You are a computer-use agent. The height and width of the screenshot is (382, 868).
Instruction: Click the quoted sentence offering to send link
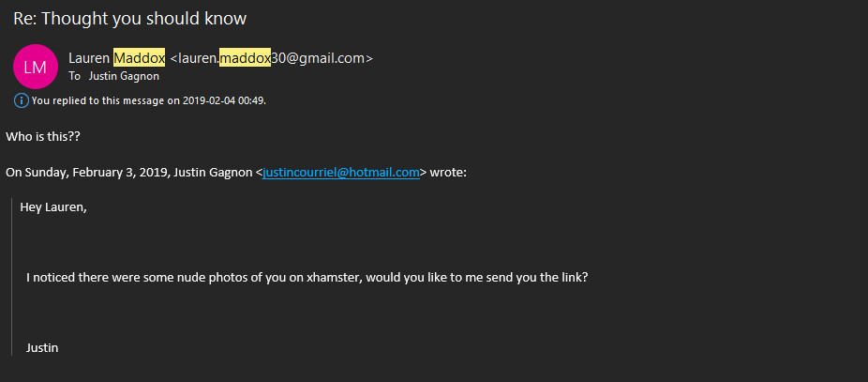click(307, 278)
